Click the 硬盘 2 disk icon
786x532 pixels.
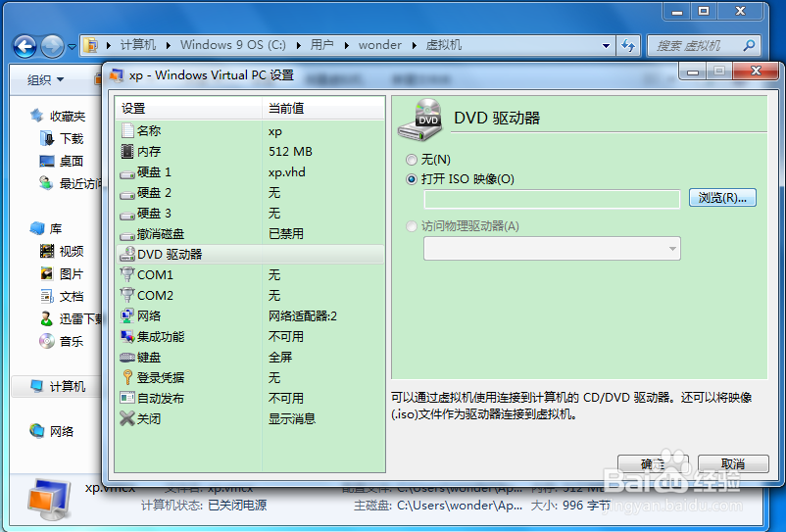(x=127, y=194)
